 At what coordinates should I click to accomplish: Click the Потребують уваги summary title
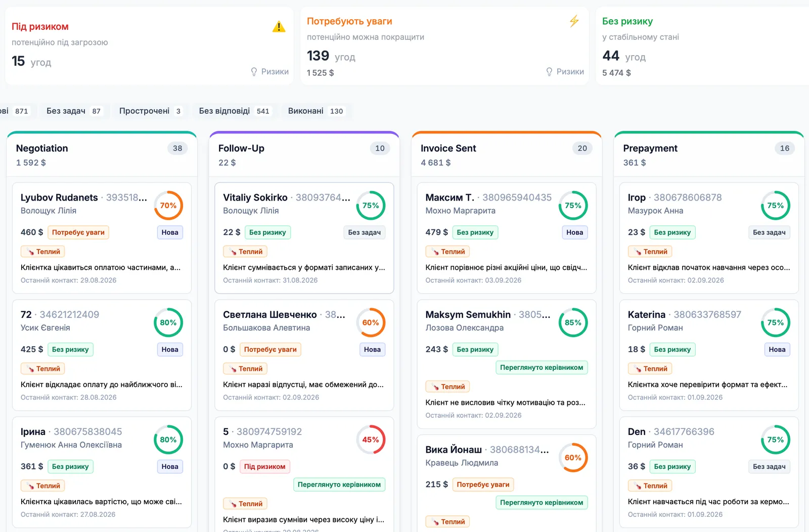pyautogui.click(x=349, y=21)
